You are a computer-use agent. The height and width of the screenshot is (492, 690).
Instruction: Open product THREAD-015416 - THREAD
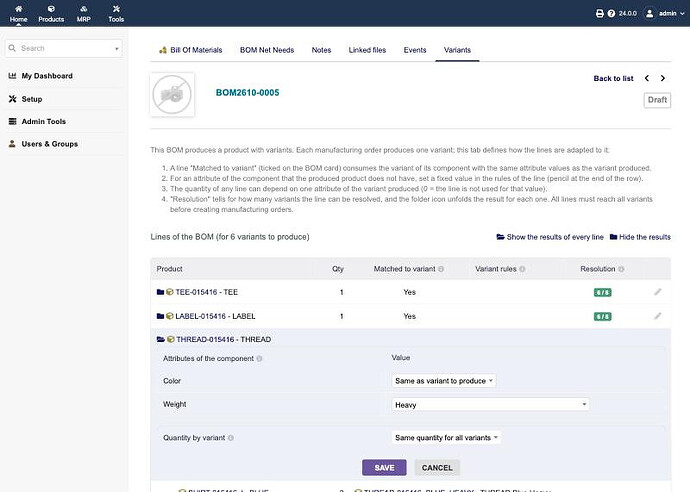(x=224, y=339)
